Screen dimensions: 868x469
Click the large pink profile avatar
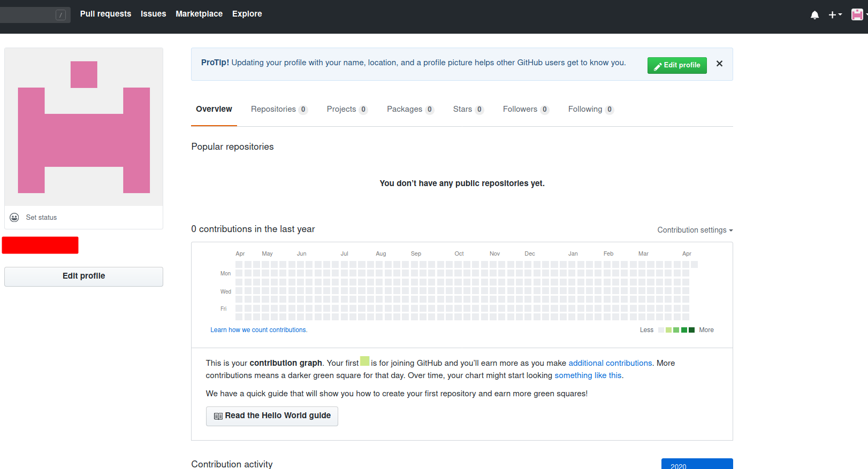coord(83,127)
